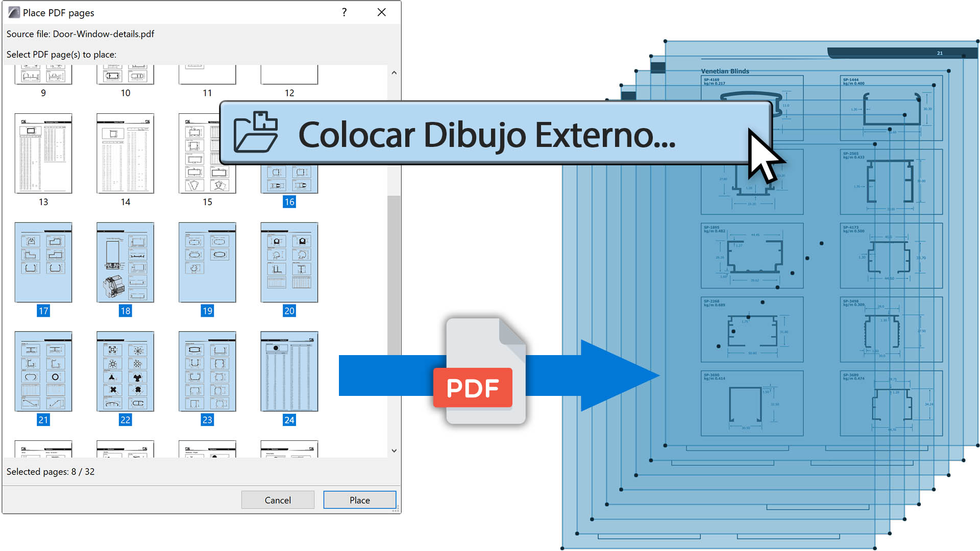Screen dimensions: 980x551
Task: Click the Place button to confirm selection
Action: click(x=359, y=500)
